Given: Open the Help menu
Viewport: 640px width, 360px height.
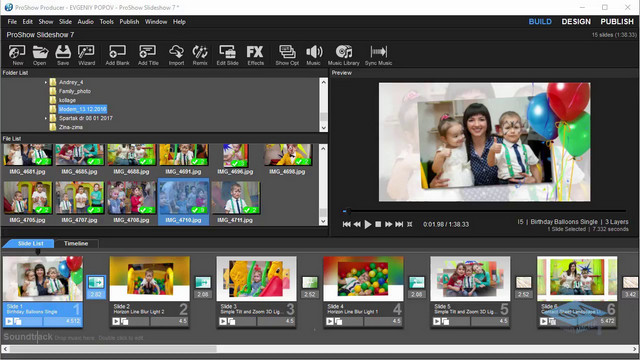Looking at the screenshot, I should 179,22.
